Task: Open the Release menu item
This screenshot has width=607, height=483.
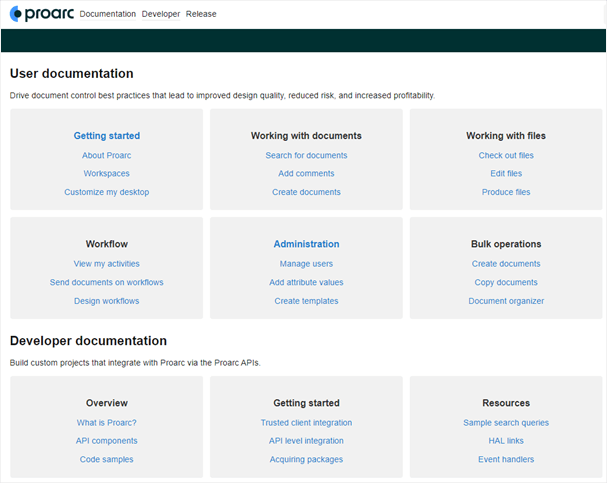Action: point(201,14)
